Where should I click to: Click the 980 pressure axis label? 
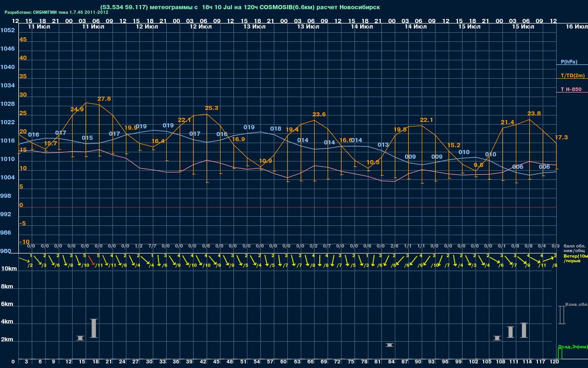[x=6, y=251]
